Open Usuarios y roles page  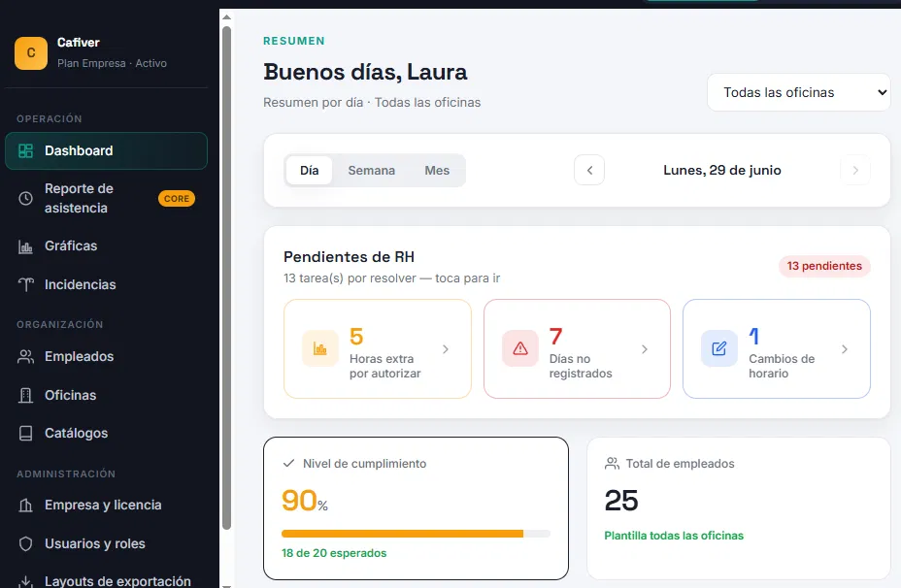pyautogui.click(x=106, y=543)
